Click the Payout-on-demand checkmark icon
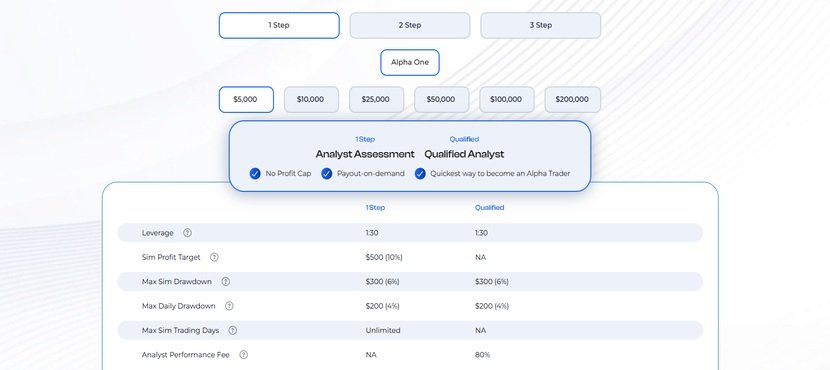The width and height of the screenshot is (830, 370). [327, 174]
